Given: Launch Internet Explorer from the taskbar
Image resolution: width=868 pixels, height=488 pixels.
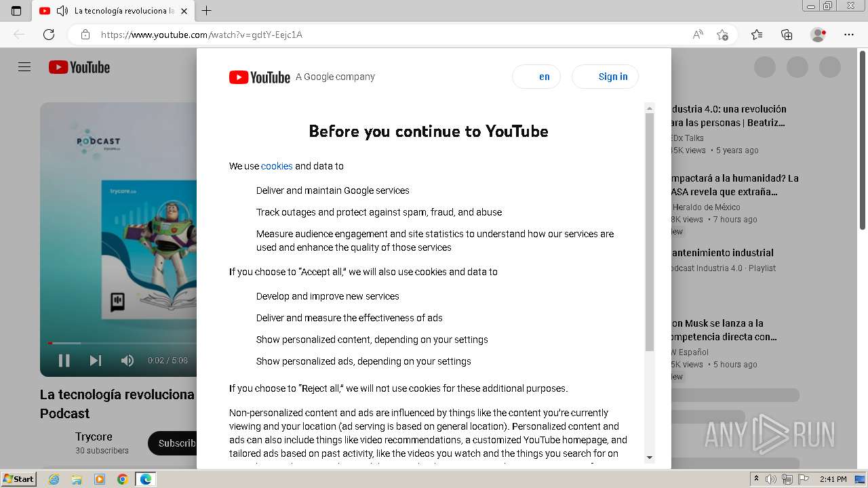Looking at the screenshot, I should tap(54, 479).
